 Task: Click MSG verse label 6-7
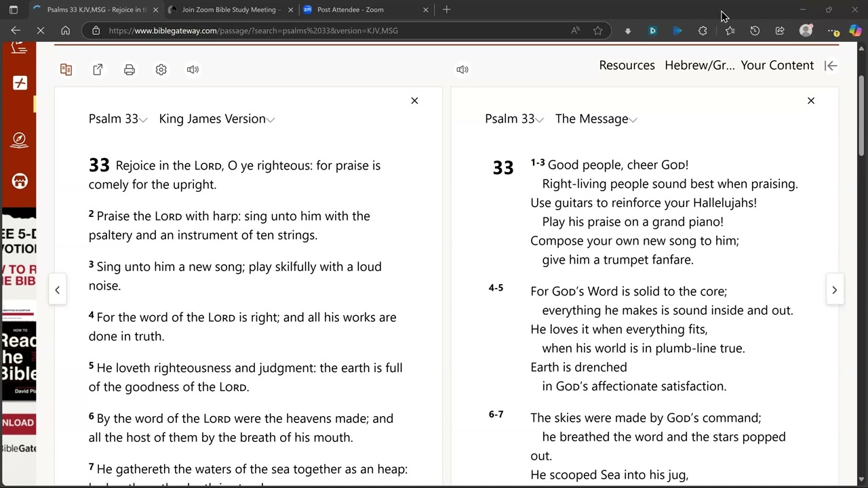pos(496,415)
